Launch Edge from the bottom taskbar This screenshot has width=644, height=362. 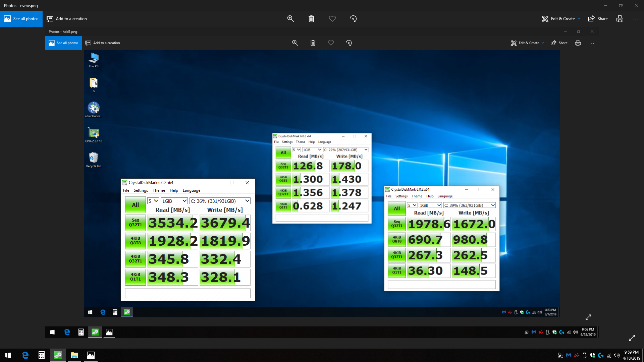tap(25, 355)
